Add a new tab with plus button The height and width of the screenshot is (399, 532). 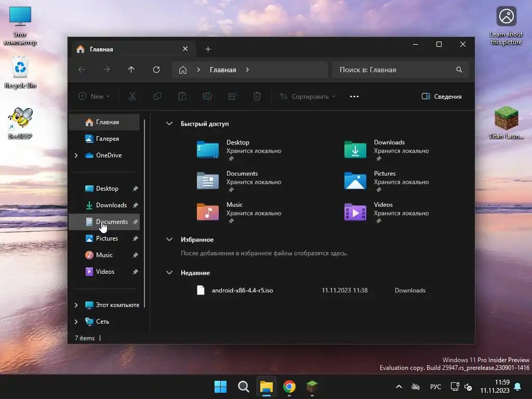tap(208, 49)
